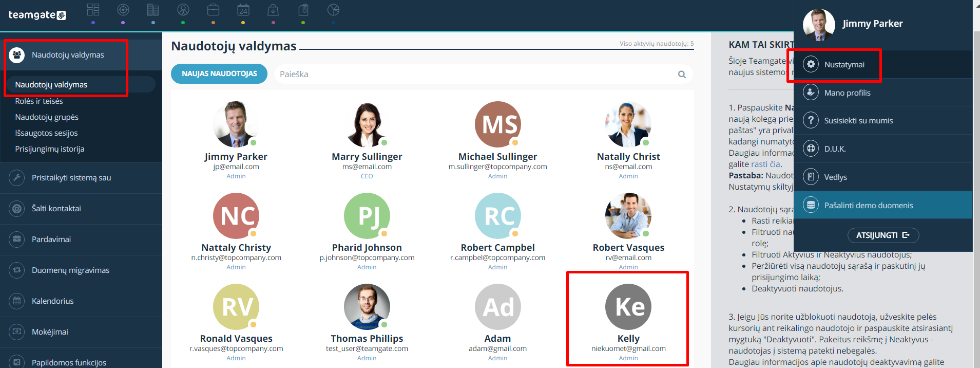Open the files paperclip icon

tap(303, 10)
